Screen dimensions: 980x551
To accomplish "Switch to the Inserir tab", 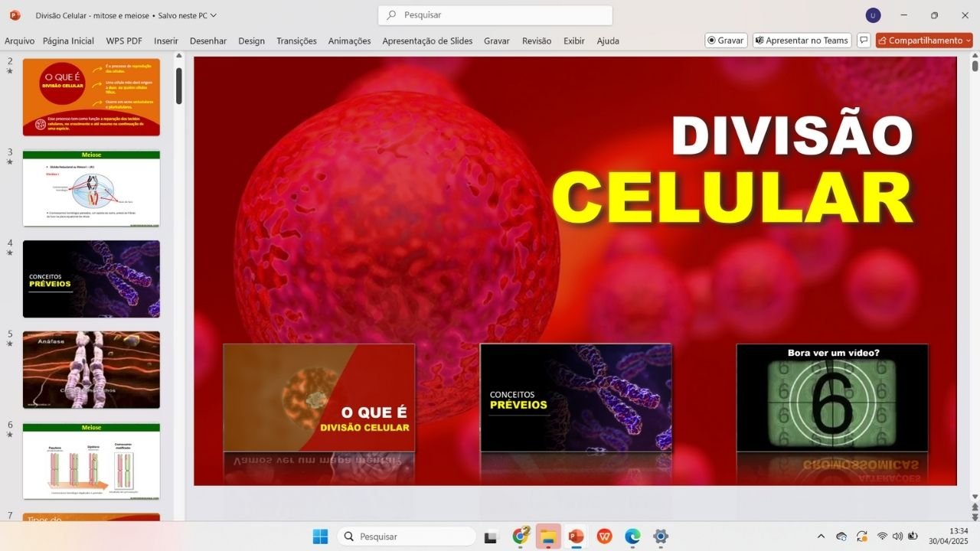I will (166, 41).
